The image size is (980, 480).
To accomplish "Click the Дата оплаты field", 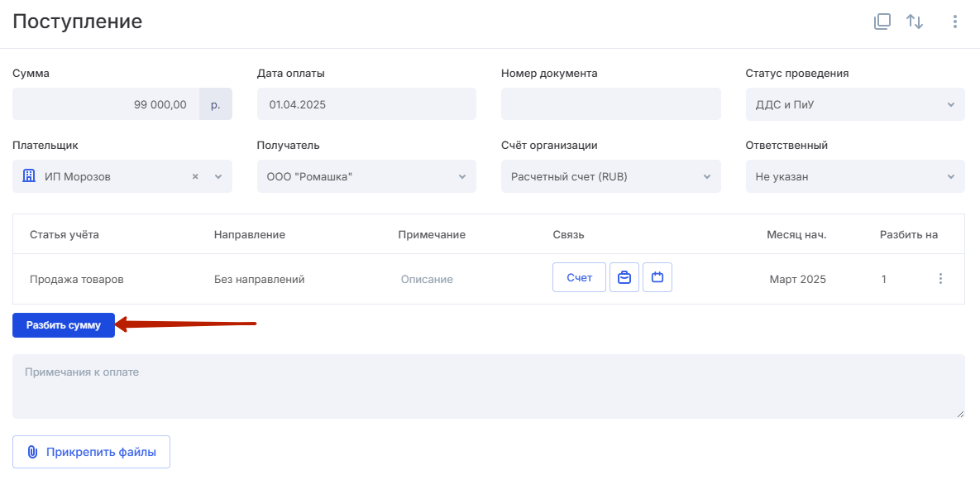I will coord(366,104).
